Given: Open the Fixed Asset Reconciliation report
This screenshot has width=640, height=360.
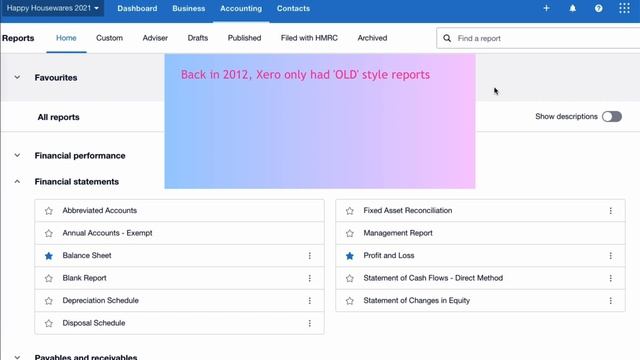Looking at the screenshot, I should [x=407, y=211].
